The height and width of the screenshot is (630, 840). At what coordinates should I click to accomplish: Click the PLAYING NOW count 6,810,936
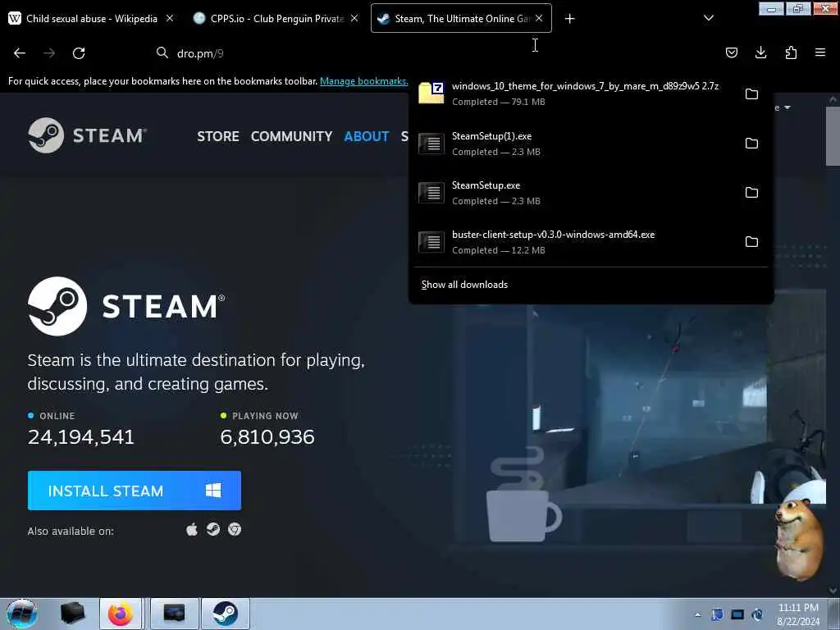click(x=267, y=437)
